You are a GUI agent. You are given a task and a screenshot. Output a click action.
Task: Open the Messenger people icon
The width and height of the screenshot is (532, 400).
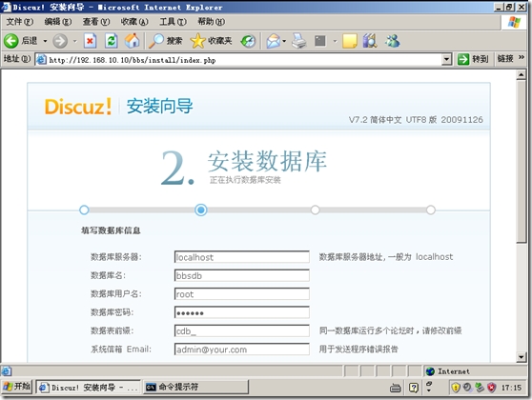(393, 41)
